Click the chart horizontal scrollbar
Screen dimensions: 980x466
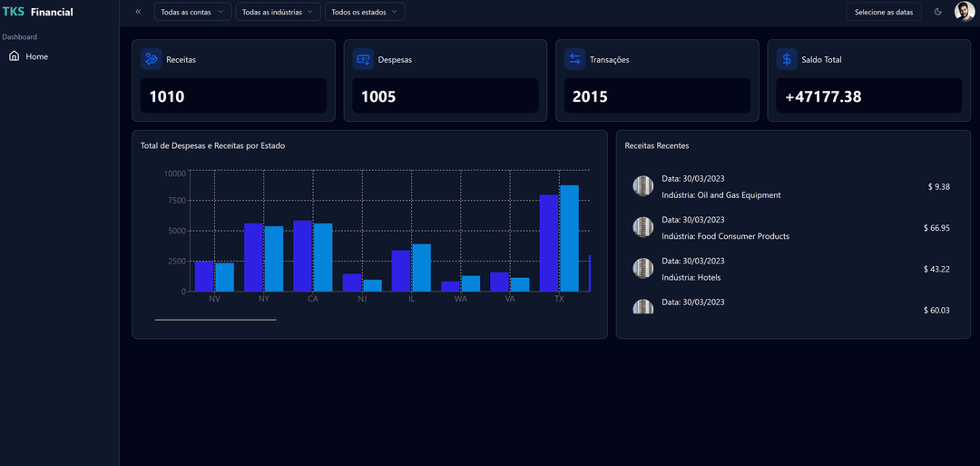216,320
